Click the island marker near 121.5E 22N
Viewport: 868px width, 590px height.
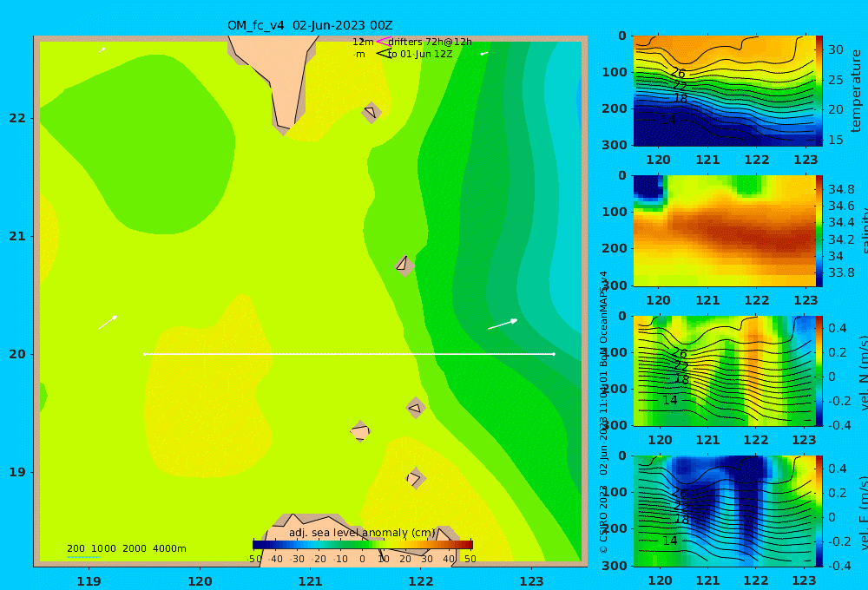[x=372, y=112]
